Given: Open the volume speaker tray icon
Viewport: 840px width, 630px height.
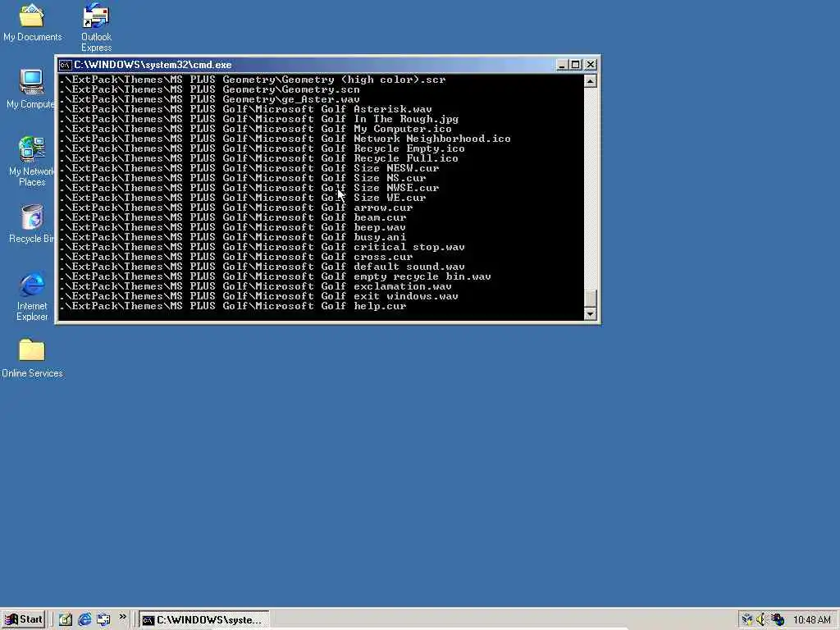Looking at the screenshot, I should [x=761, y=620].
